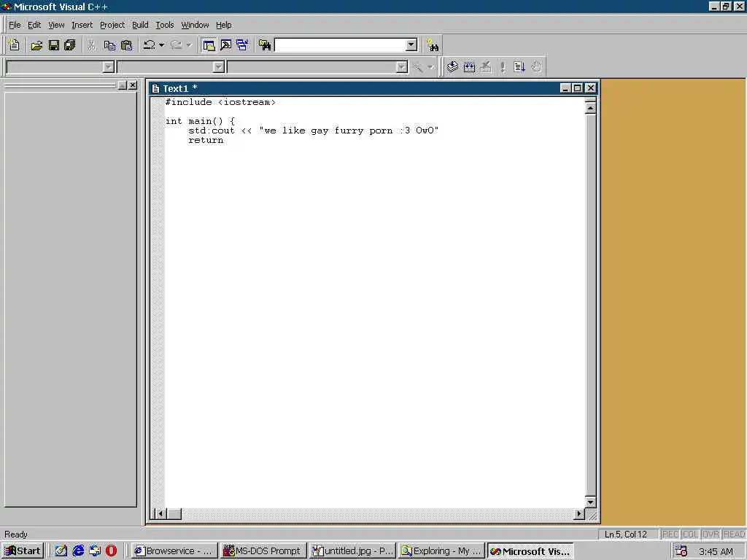Compile the current file

pos(452,66)
